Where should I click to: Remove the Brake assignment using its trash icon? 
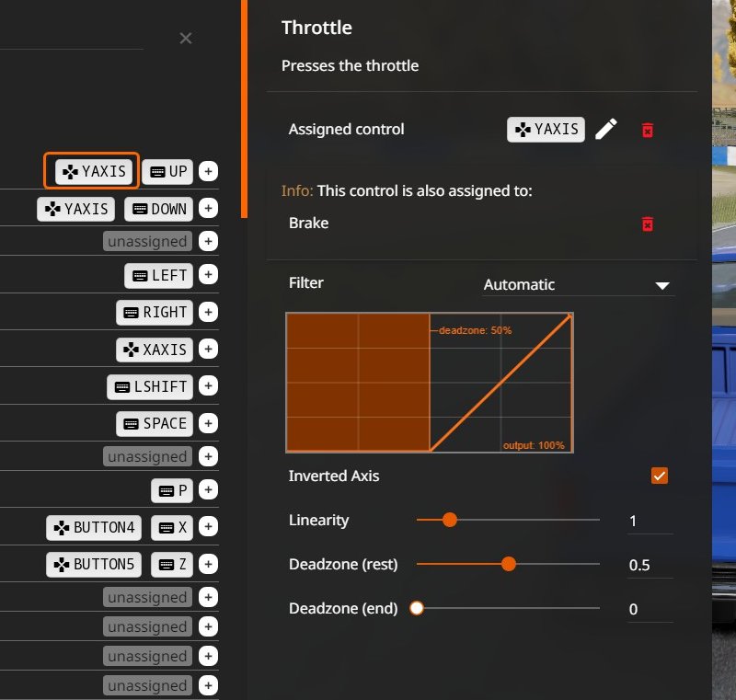tap(647, 224)
